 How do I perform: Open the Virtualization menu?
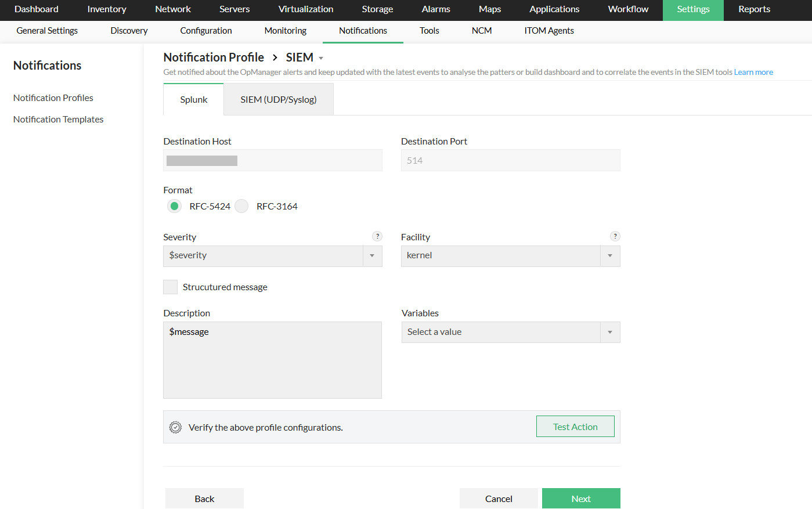point(306,9)
